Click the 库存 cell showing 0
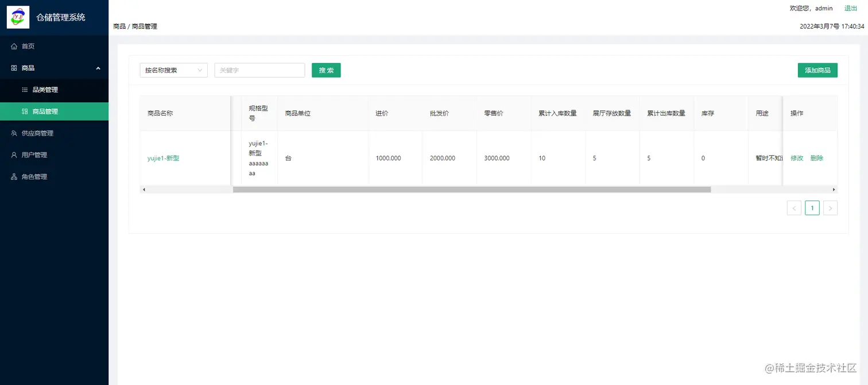Screen dimensions: 868x385 pos(720,158)
